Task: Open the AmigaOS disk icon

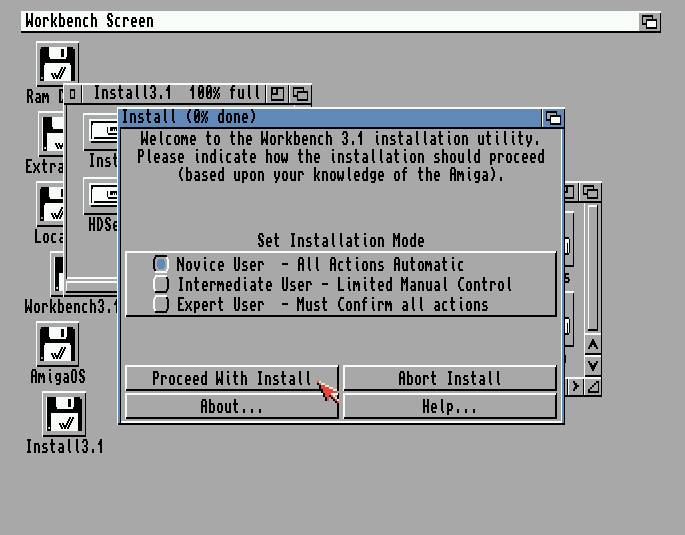Action: 57,345
